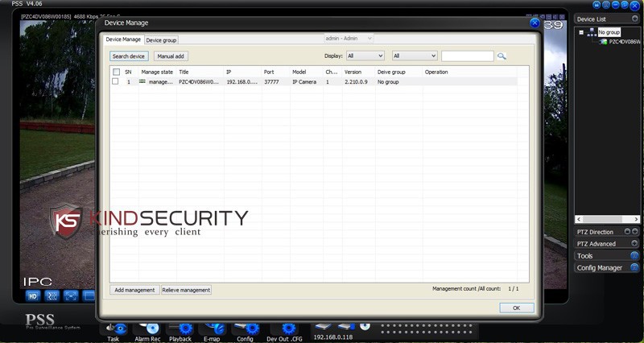This screenshot has width=644, height=343.
Task: Tick the select-all checkbox in table header
Action: 116,72
